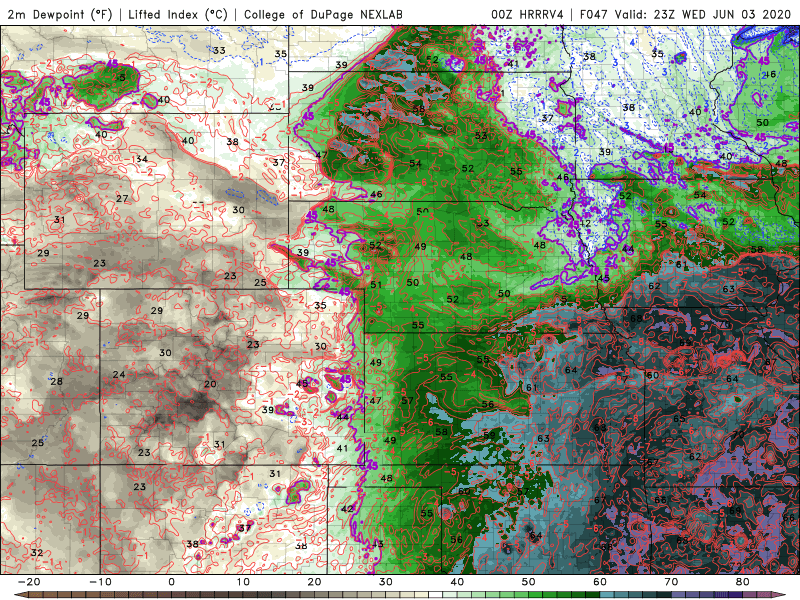Click the dewpoint value "24" on the map
800x600 pixels.
(119, 374)
